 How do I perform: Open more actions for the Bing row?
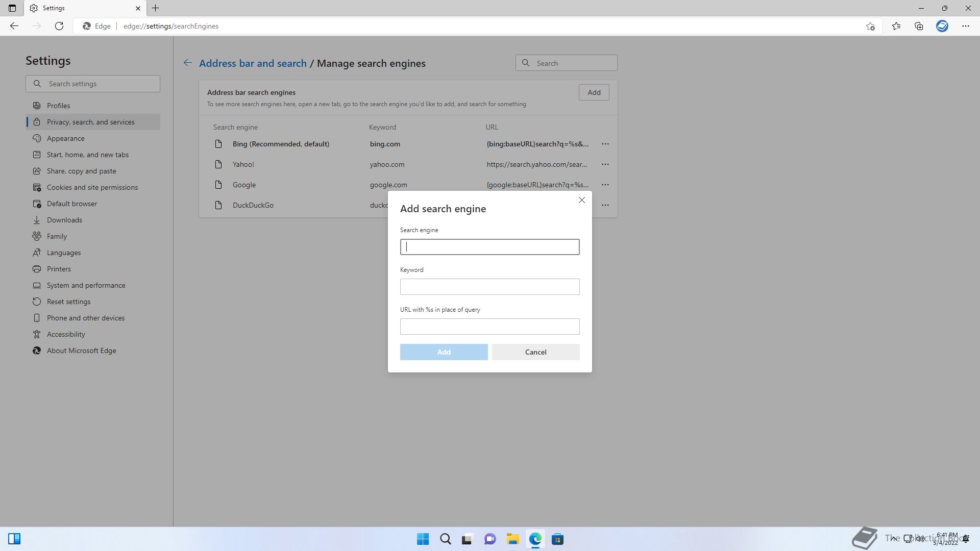pyautogui.click(x=605, y=144)
